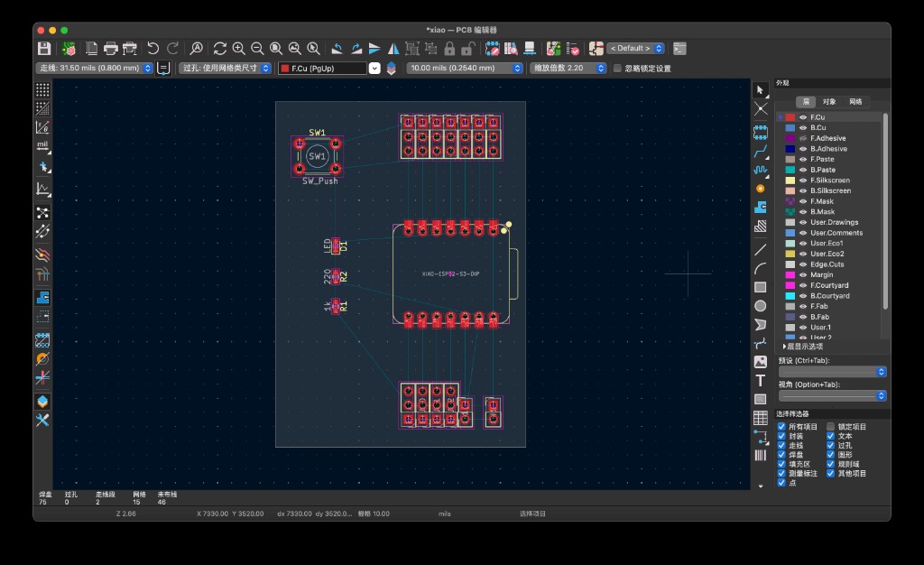Click the Zoom out icon

pyautogui.click(x=257, y=49)
